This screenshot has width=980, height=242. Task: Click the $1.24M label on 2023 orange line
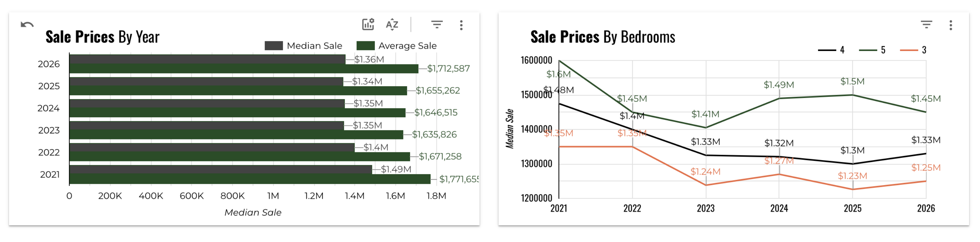[x=705, y=172]
